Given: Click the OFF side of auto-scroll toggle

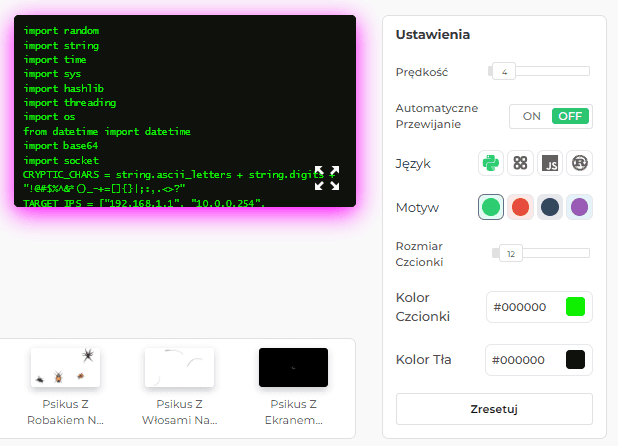Looking at the screenshot, I should pyautogui.click(x=570, y=116).
